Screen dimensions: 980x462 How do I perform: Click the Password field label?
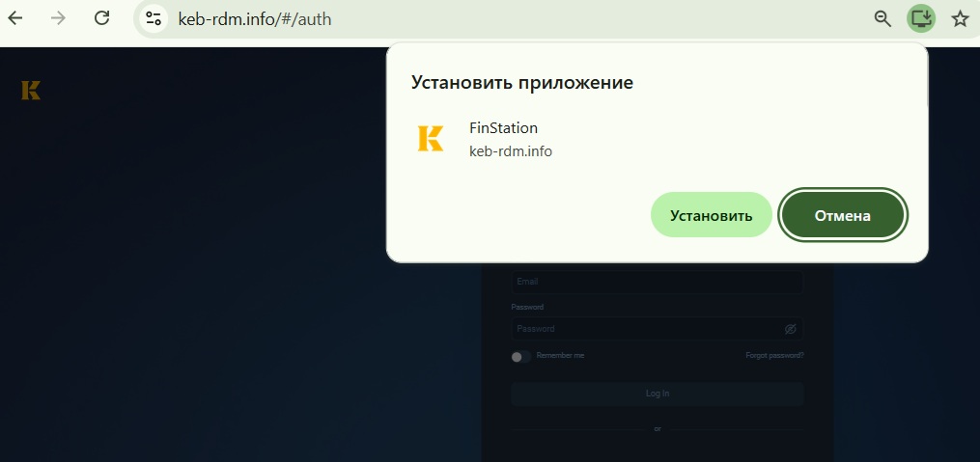click(x=527, y=307)
